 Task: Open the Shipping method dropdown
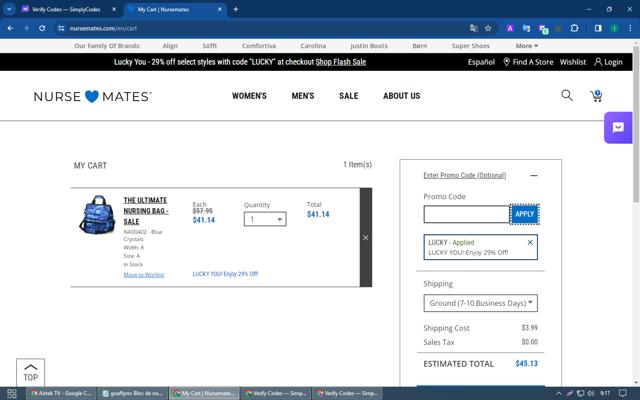(x=480, y=303)
